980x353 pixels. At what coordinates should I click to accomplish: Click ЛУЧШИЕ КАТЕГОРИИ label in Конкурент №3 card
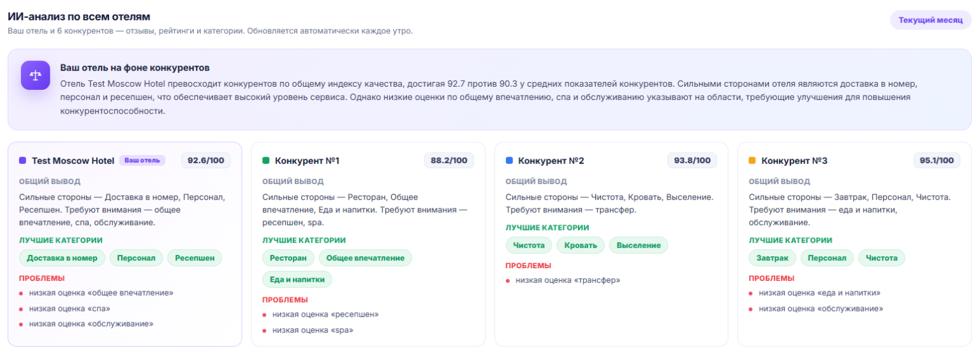point(791,240)
